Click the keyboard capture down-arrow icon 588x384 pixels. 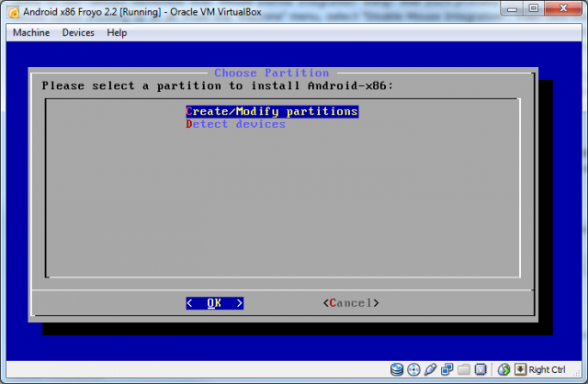pyautogui.click(x=520, y=369)
